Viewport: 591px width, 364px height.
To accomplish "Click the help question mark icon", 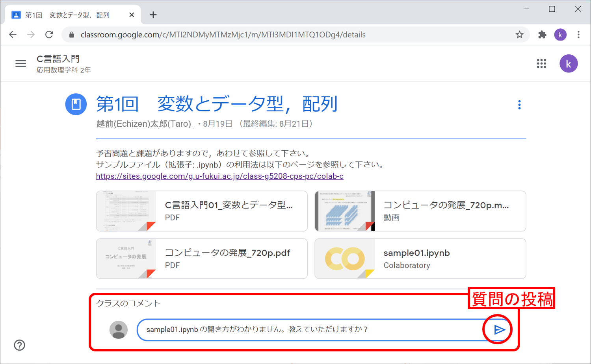I will (x=20, y=345).
